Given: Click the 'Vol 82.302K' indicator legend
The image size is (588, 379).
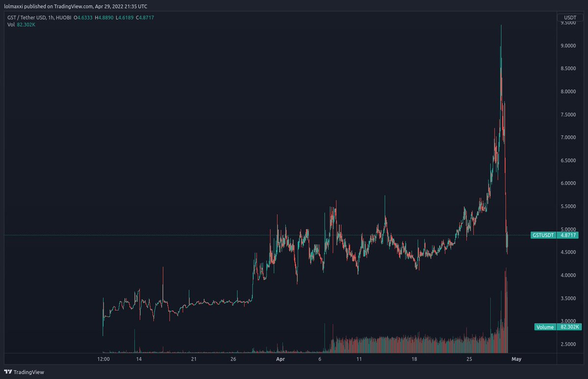Looking at the screenshot, I should pyautogui.click(x=21, y=24).
